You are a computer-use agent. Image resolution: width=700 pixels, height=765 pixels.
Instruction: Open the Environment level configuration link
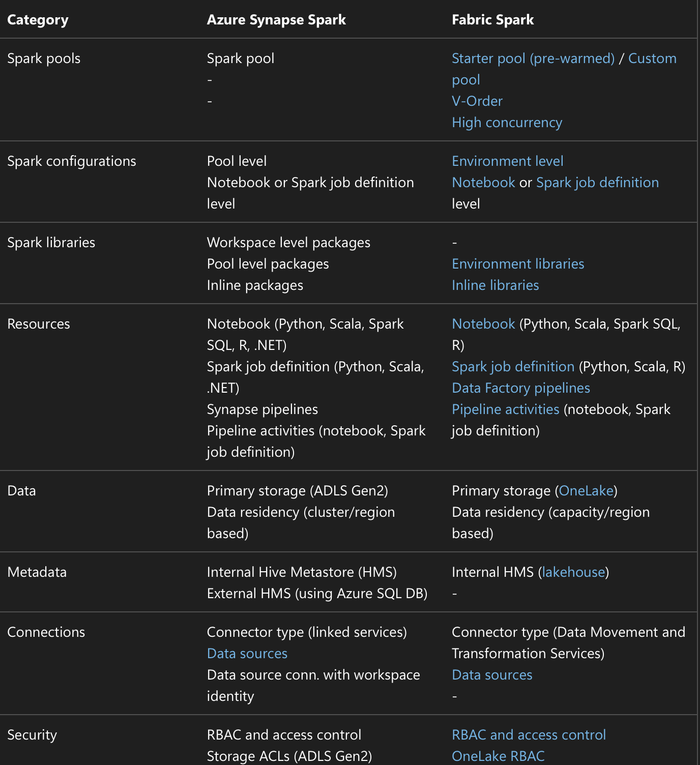(x=507, y=161)
